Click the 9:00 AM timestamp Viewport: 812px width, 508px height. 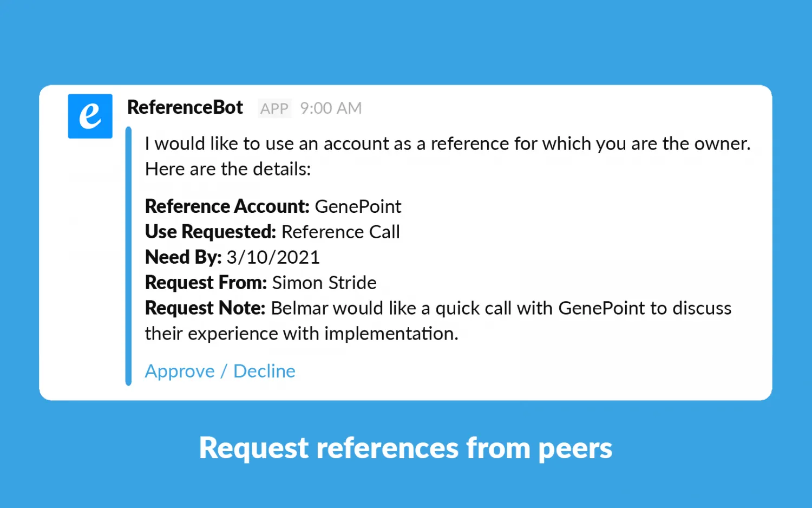point(330,108)
